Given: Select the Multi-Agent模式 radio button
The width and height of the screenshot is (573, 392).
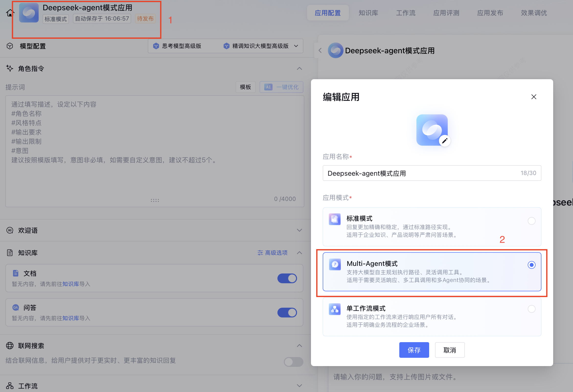Looking at the screenshot, I should click(x=531, y=265).
